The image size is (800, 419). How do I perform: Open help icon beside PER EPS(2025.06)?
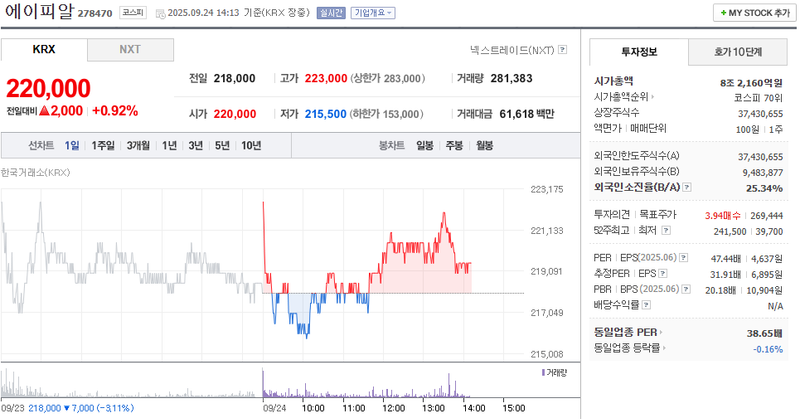tap(684, 258)
